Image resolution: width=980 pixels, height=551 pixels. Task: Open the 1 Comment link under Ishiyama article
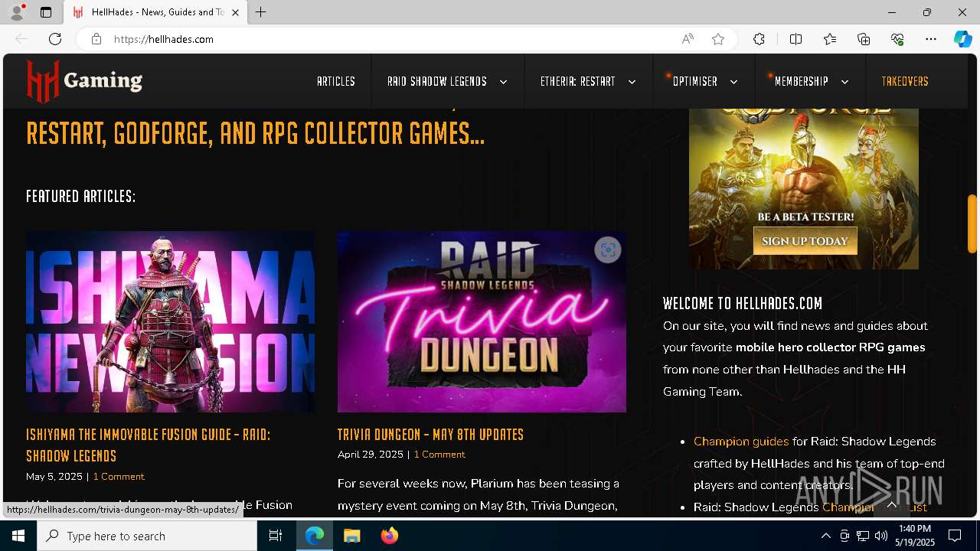(x=119, y=476)
